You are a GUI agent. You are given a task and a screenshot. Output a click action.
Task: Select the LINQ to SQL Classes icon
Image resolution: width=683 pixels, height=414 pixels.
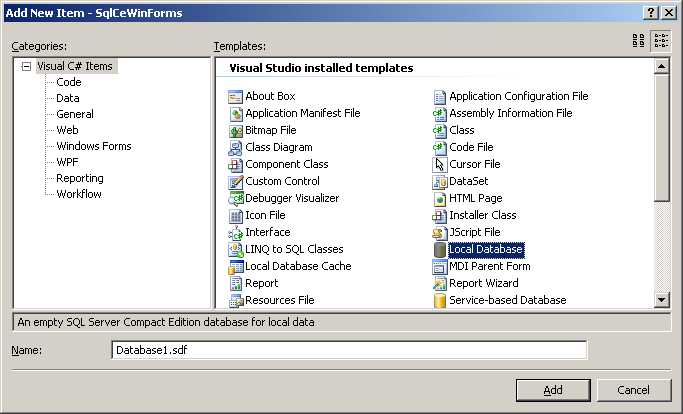235,249
